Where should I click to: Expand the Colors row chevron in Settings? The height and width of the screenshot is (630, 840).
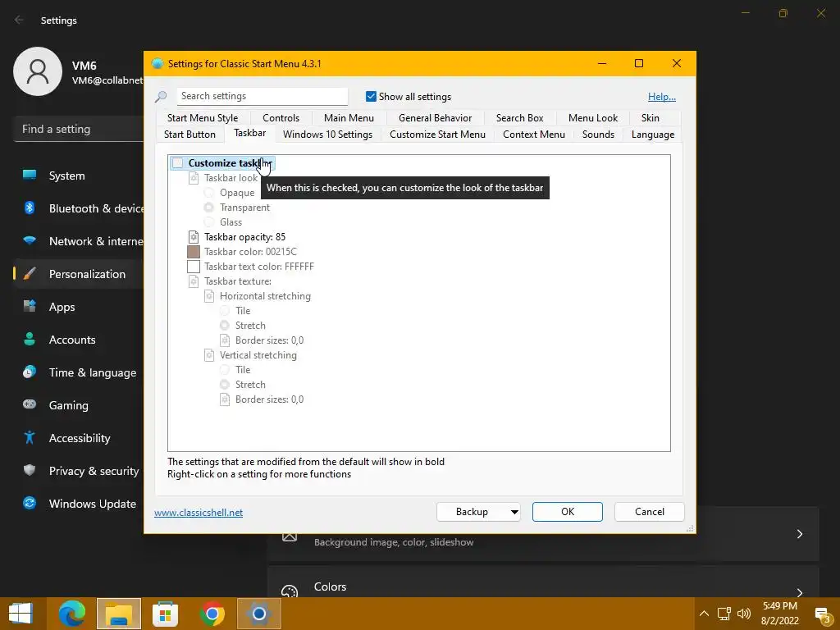(x=799, y=592)
